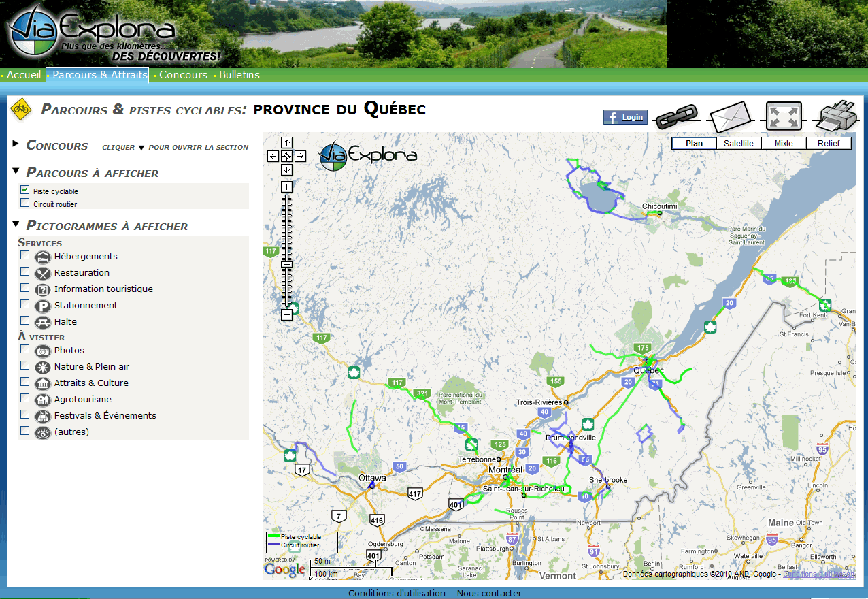The image size is (868, 599).
Task: Click the up pan arrow on the map
Action: 286,143
